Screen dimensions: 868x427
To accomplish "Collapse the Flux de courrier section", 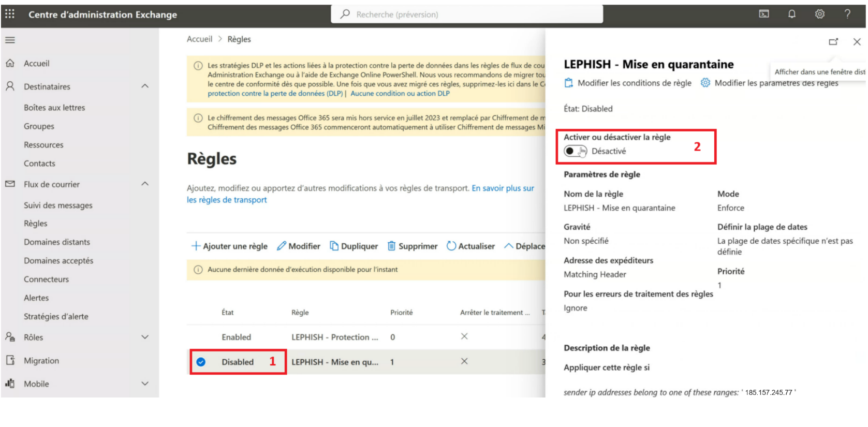I will (x=145, y=184).
